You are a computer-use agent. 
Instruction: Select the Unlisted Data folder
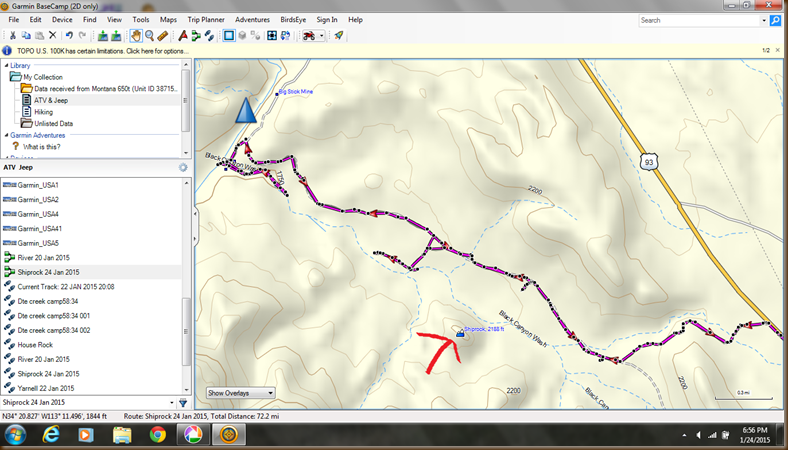point(53,123)
